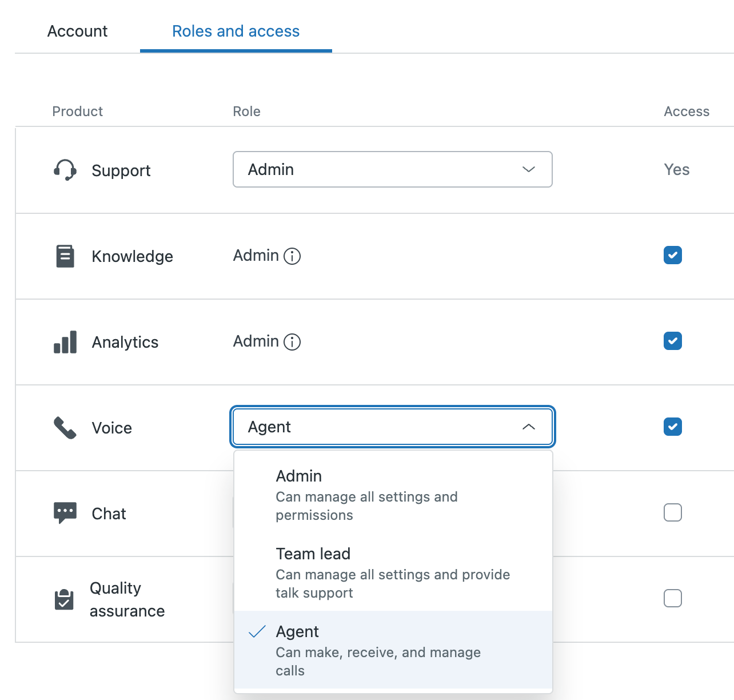Click the Analytics bar chart icon
The image size is (734, 700).
click(65, 342)
